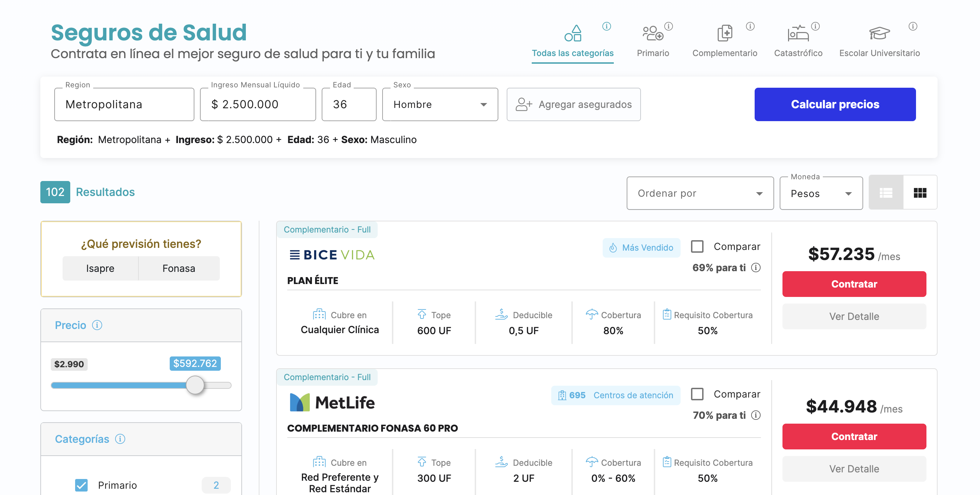Switch to list view layout icon

point(886,192)
